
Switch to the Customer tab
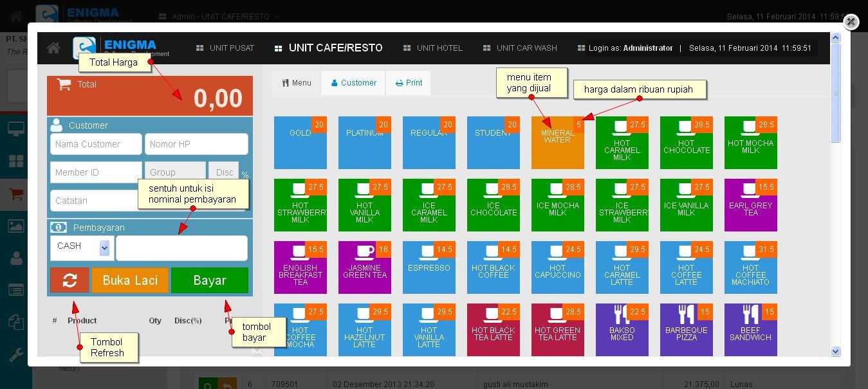point(353,83)
